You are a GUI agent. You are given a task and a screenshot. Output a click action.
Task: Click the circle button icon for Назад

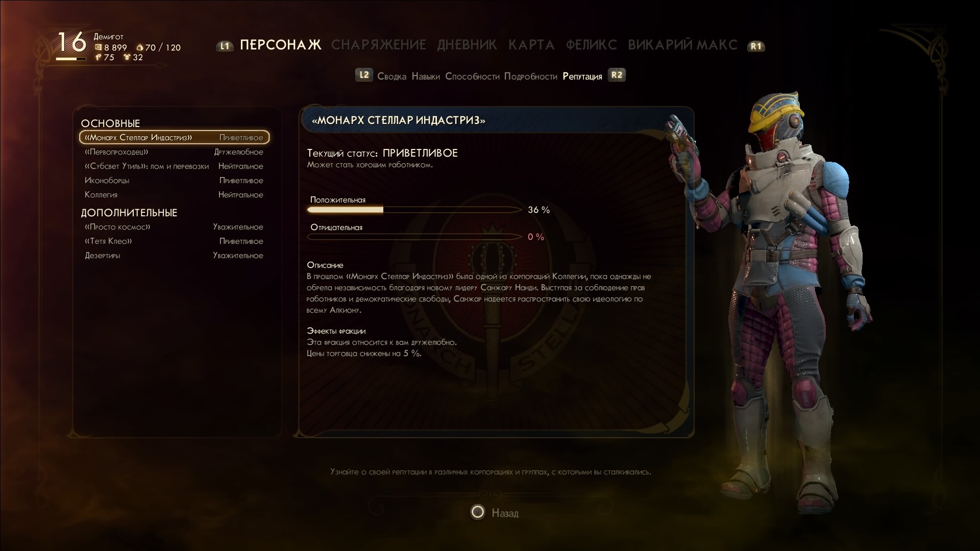478,512
